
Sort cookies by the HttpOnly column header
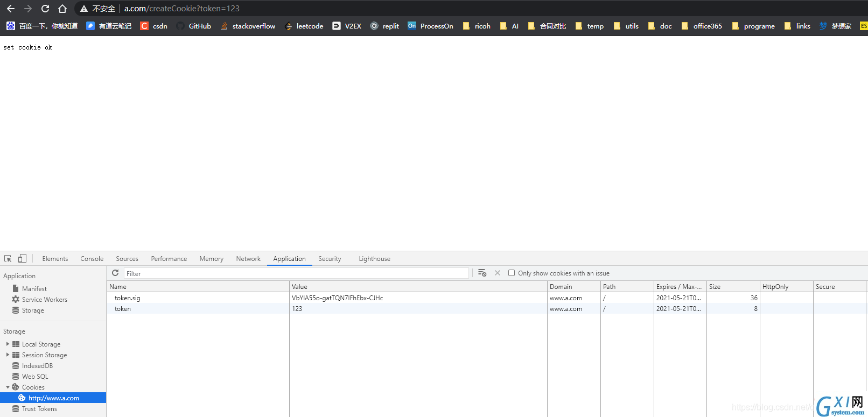coord(786,287)
